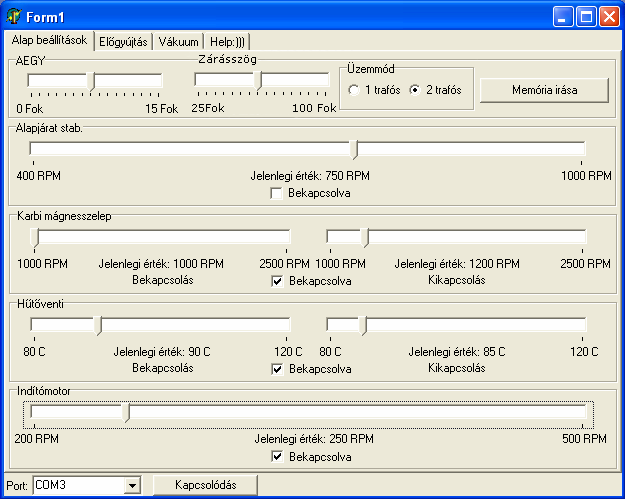Maximize the Form1 window
This screenshot has width=625, height=499.
coord(586,17)
